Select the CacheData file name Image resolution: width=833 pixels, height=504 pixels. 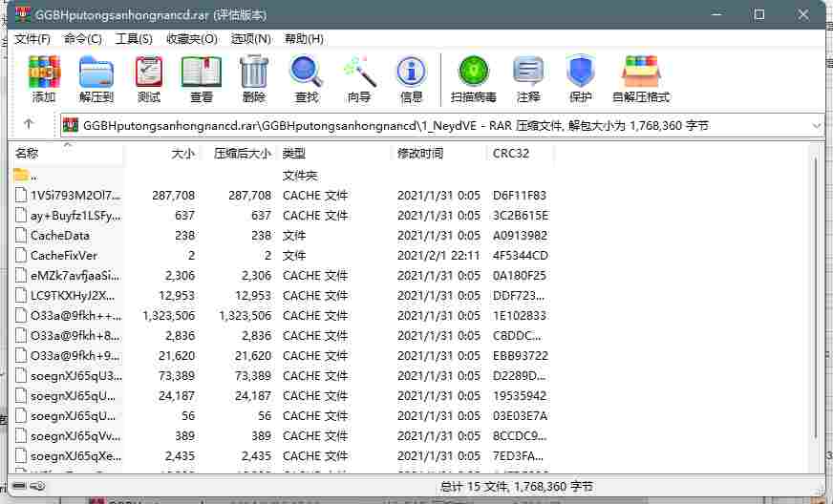[60, 235]
